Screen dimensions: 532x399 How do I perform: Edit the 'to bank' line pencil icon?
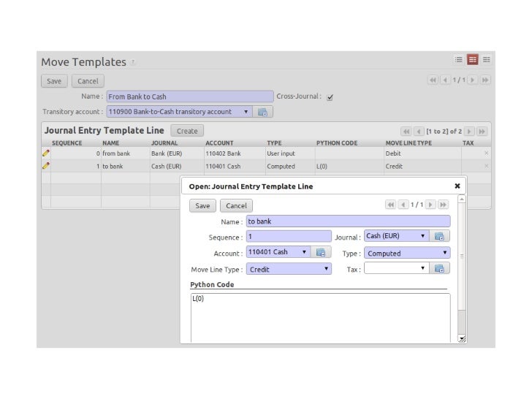(46, 166)
